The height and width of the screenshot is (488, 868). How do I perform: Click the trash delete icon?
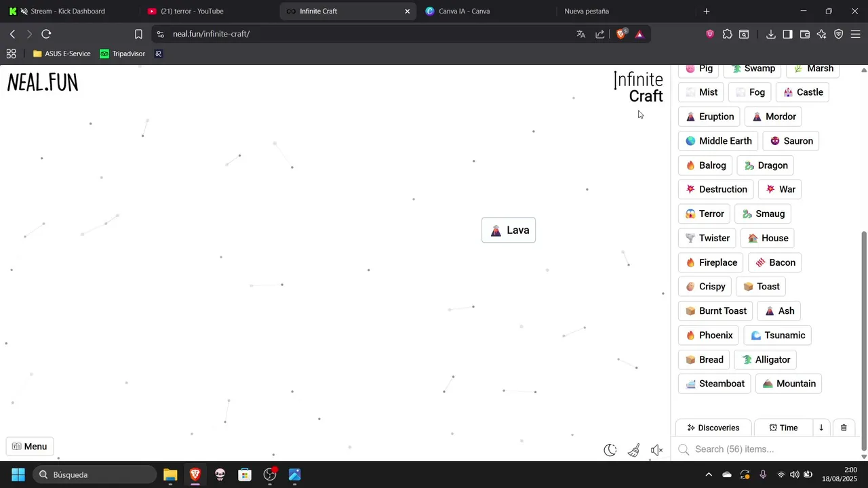pyautogui.click(x=844, y=428)
